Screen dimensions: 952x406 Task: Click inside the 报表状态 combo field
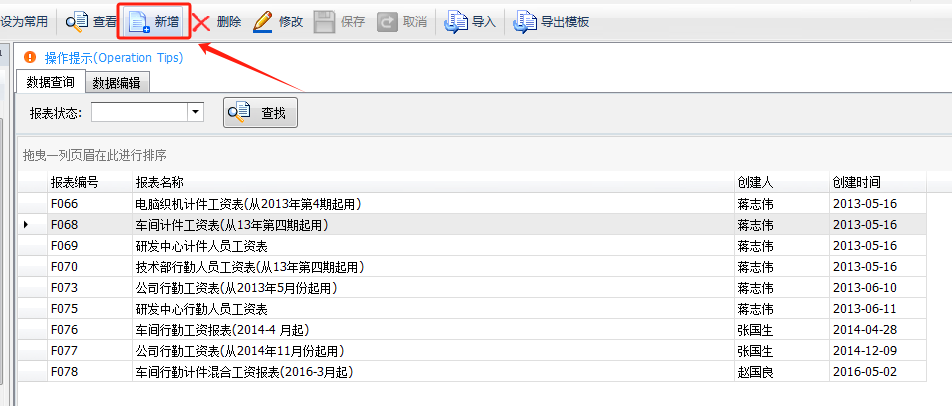point(140,112)
